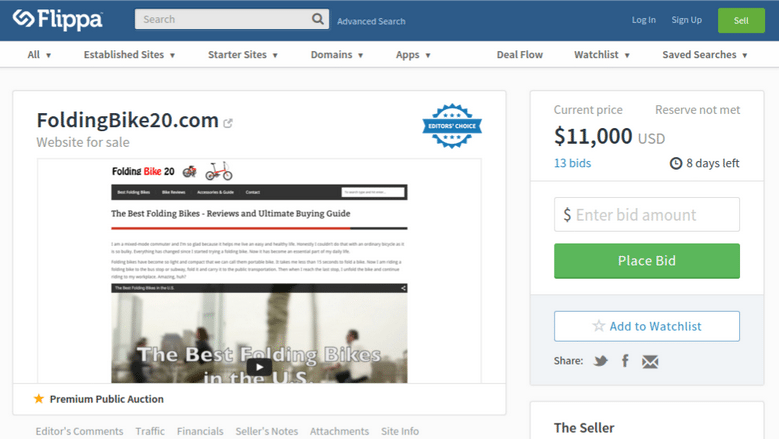This screenshot has width=779, height=441.
Task: Click the Premium Public Auction star
Action: pyautogui.click(x=39, y=399)
